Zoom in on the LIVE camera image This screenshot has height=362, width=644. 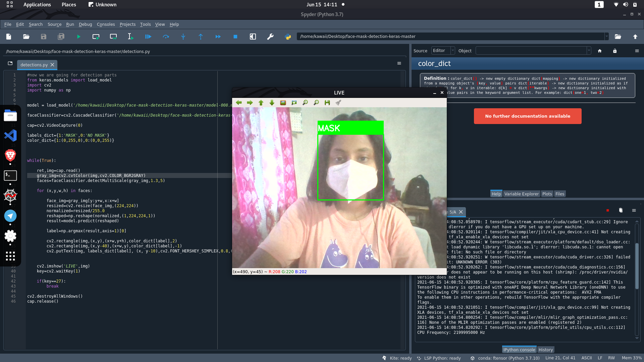(x=305, y=103)
